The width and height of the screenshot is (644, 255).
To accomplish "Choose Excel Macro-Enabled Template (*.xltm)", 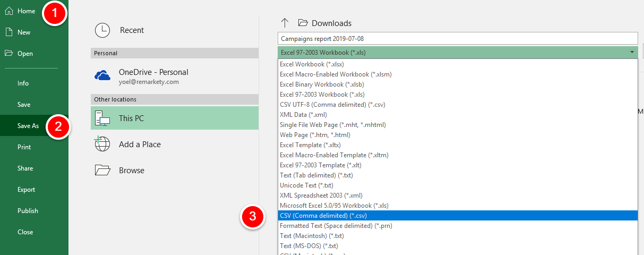I will click(457, 155).
